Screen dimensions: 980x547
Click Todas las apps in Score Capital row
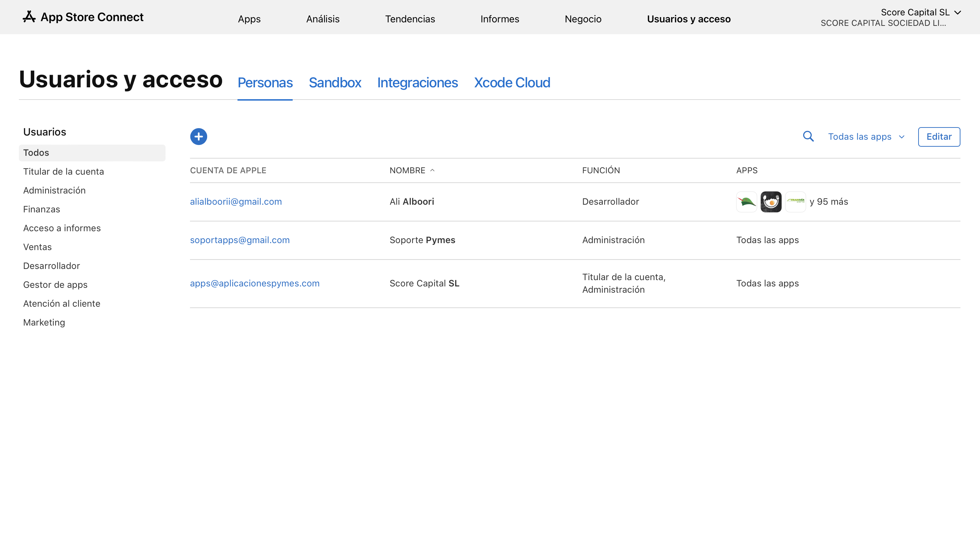tap(767, 283)
